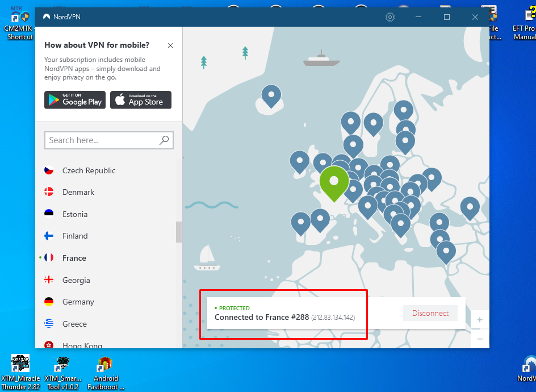
Task: Click the NordVPN logo in title bar
Action: [47, 17]
